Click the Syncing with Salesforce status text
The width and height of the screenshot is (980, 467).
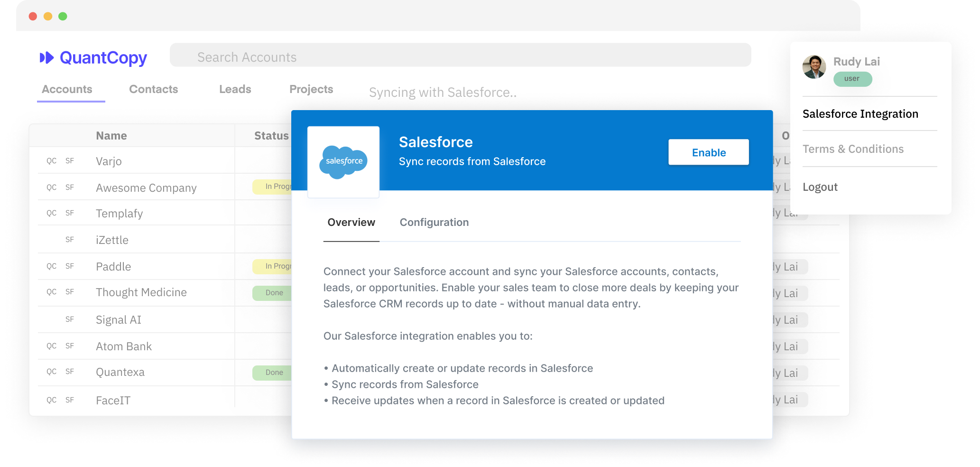coord(443,93)
